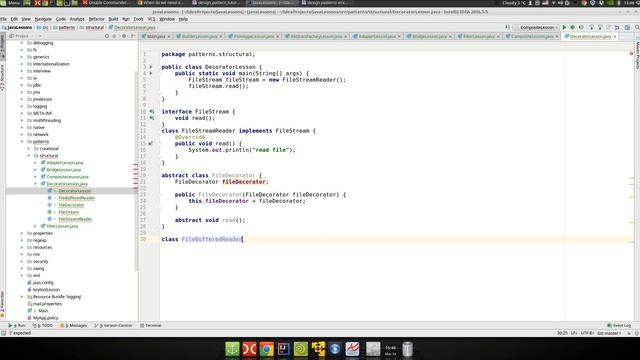The height and width of the screenshot is (360, 640).
Task: Open the Event Log button
Action: pyautogui.click(x=619, y=325)
